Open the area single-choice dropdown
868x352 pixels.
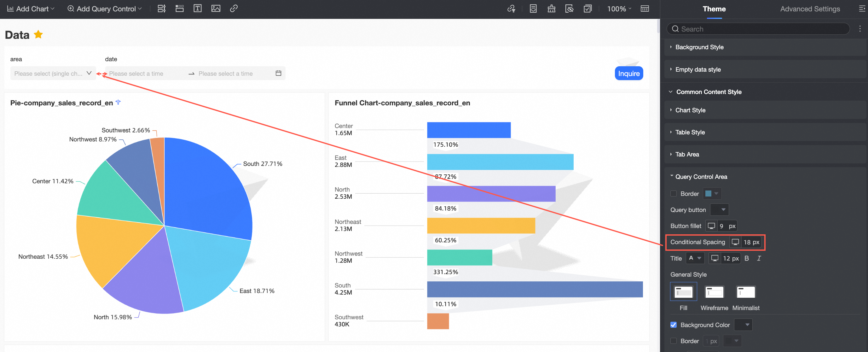(53, 73)
